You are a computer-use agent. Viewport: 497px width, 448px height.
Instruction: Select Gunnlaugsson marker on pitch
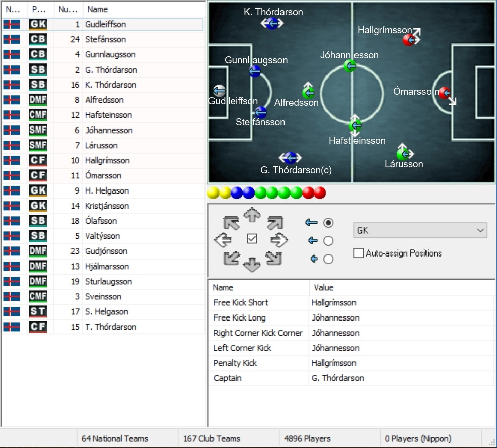(x=254, y=71)
